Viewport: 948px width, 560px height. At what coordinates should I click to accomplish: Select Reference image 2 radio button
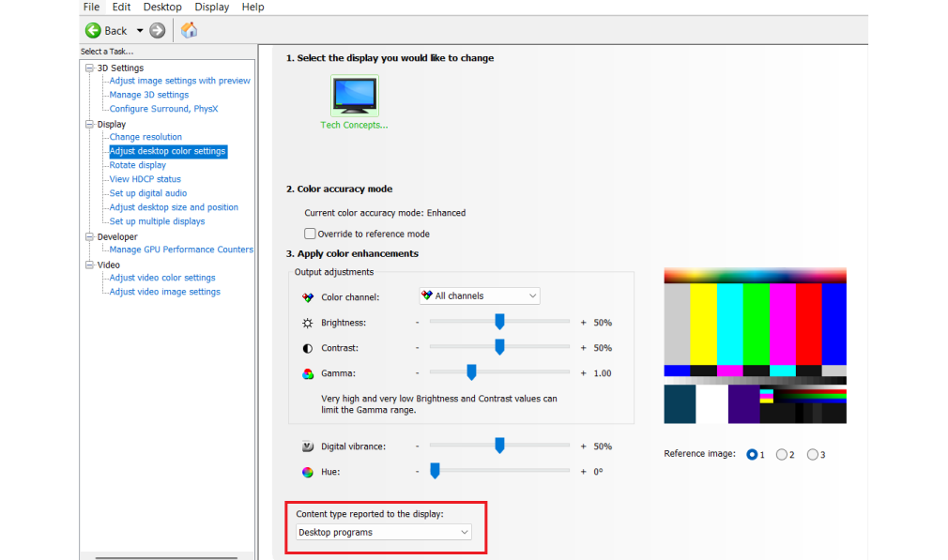[782, 454]
